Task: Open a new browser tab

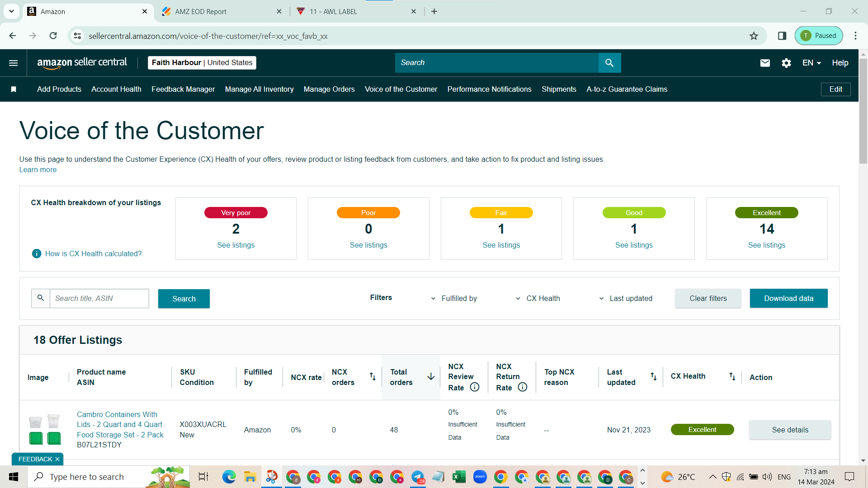Action: tap(434, 11)
